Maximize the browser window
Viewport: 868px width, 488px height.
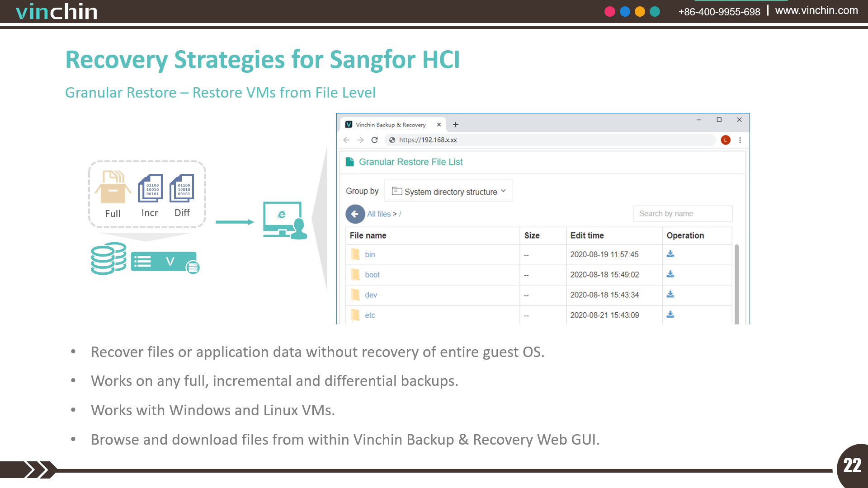(x=719, y=120)
